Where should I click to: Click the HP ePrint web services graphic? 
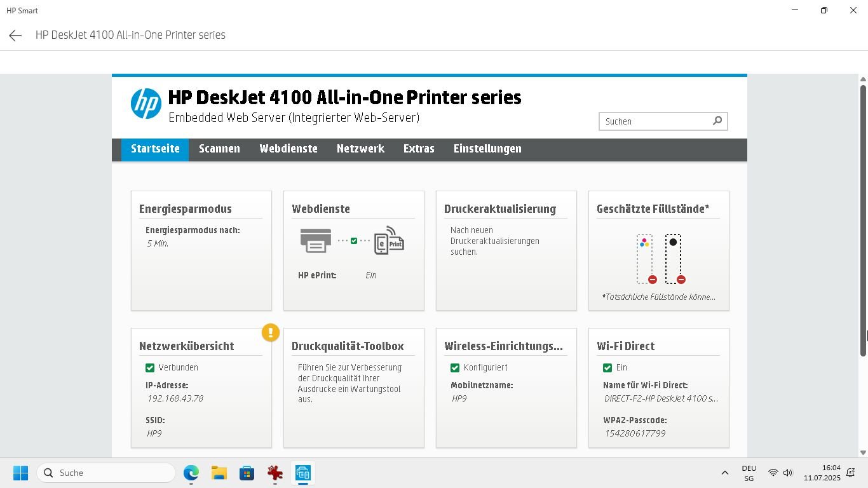tap(351, 240)
